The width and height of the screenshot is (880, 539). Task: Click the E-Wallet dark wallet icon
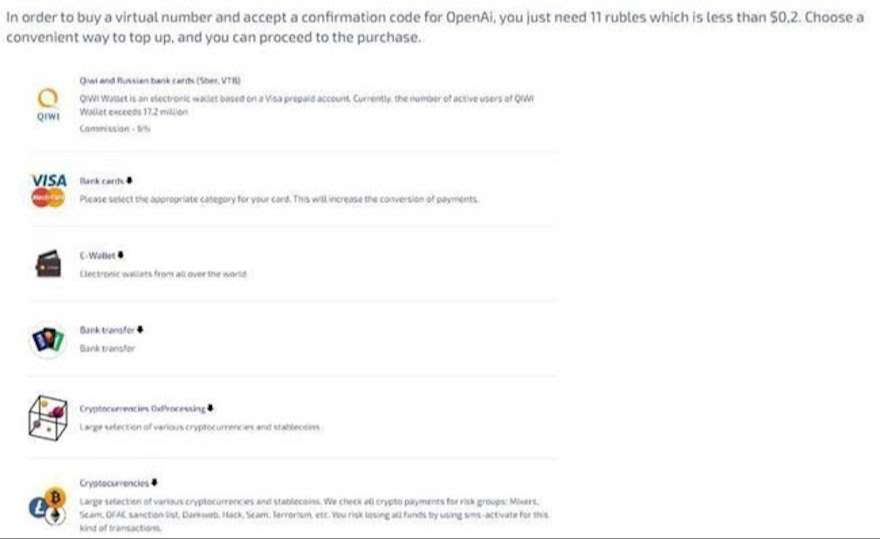click(48, 264)
